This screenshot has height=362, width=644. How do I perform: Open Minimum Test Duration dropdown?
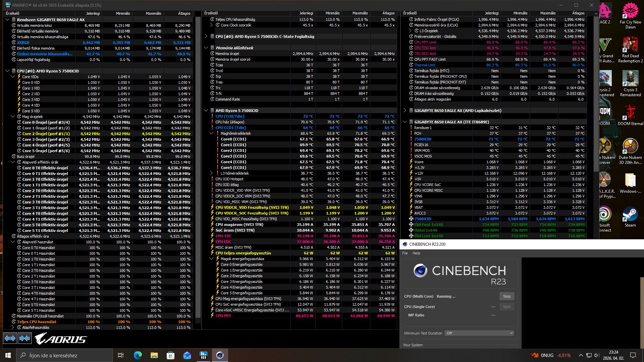tap(479, 333)
